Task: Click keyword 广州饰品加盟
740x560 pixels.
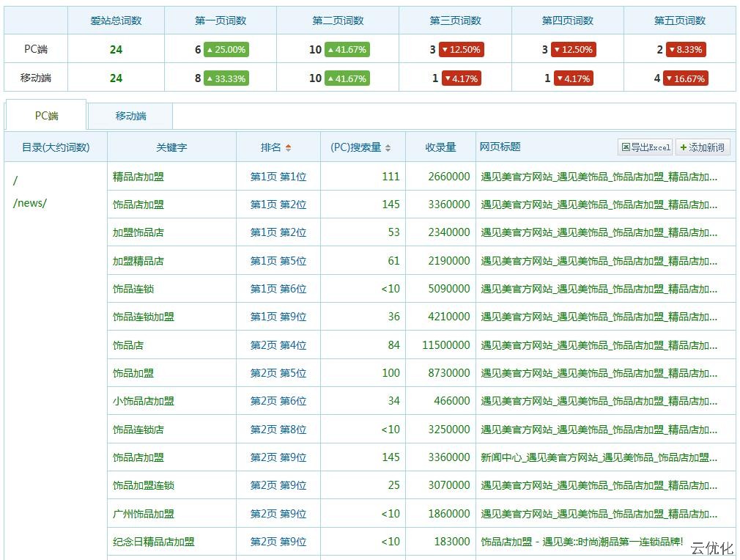Action: click(x=144, y=514)
